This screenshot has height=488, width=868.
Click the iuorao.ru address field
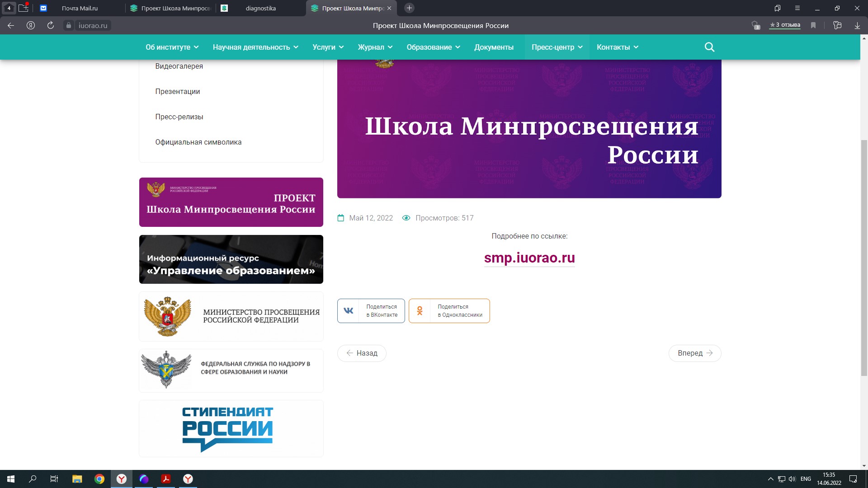click(x=93, y=25)
